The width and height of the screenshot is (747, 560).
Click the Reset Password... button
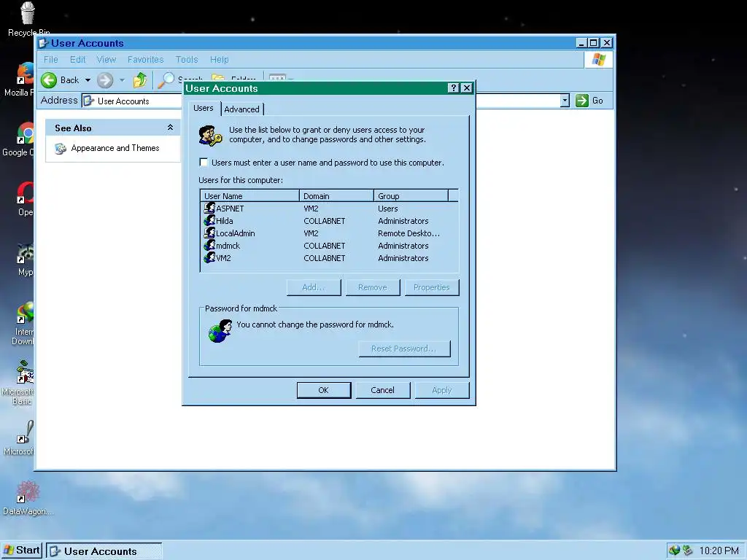coord(404,349)
